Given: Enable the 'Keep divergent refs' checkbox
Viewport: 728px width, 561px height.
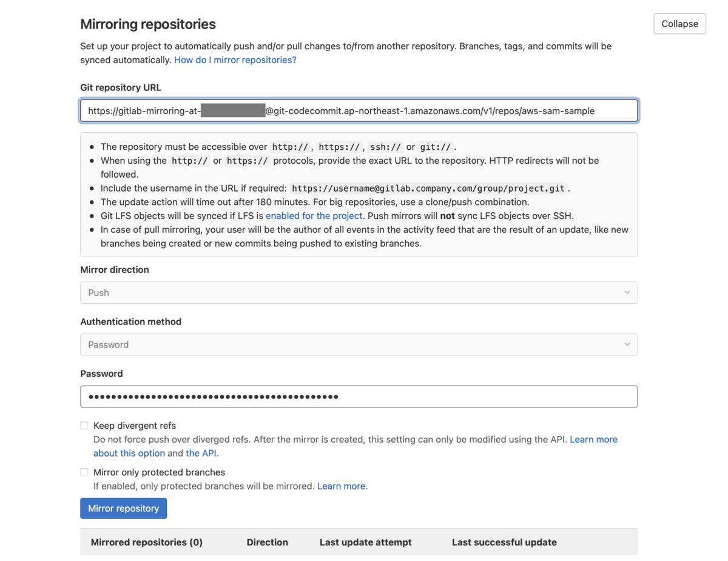Looking at the screenshot, I should coord(84,425).
